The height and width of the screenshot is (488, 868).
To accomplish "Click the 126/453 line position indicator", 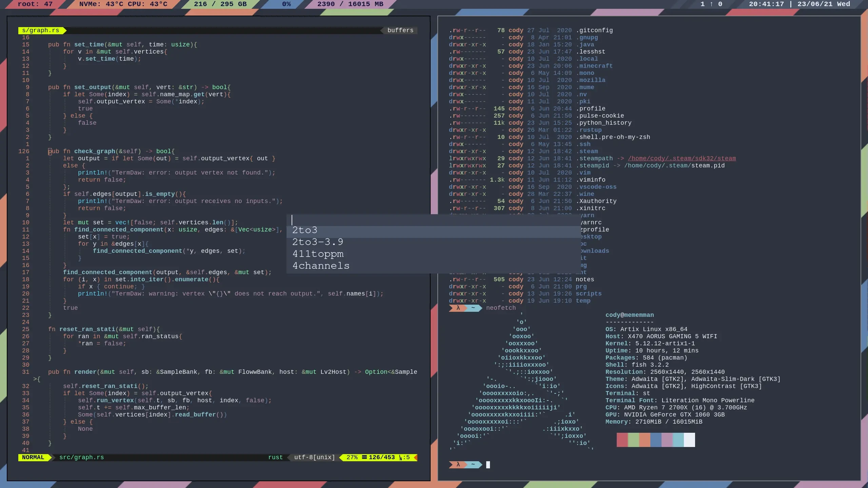I will coord(381,457).
